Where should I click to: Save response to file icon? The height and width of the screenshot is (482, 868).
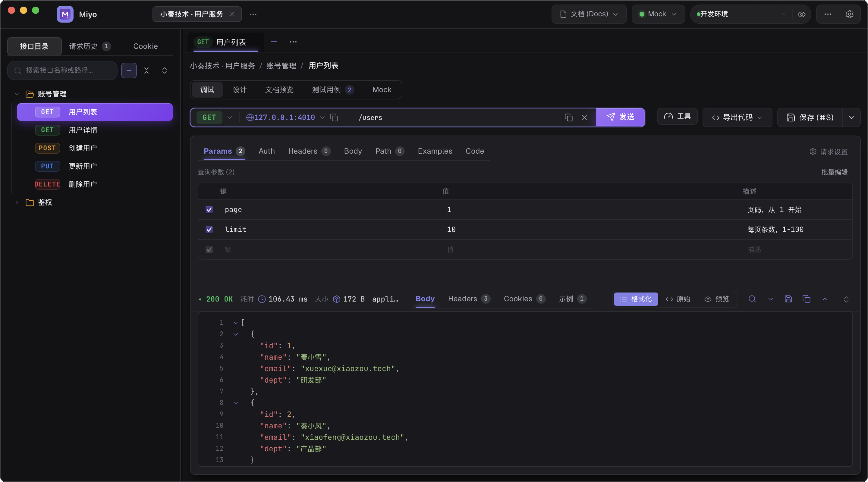[x=788, y=299]
